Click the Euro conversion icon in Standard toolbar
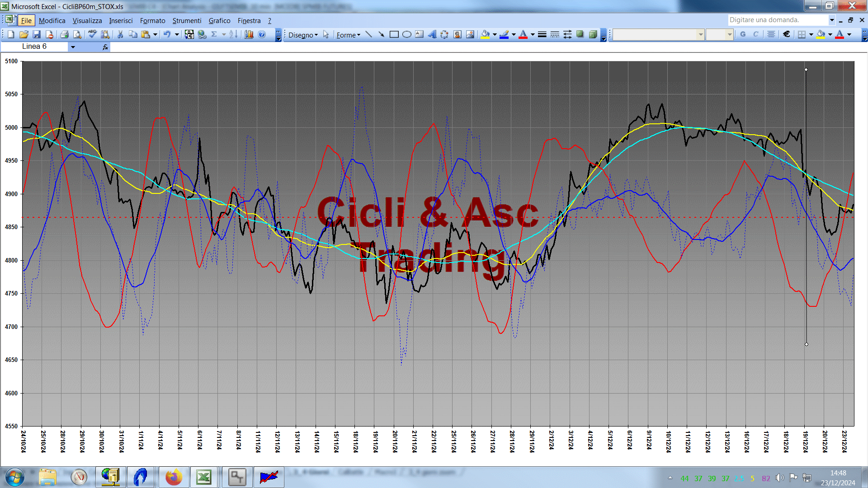 189,34
